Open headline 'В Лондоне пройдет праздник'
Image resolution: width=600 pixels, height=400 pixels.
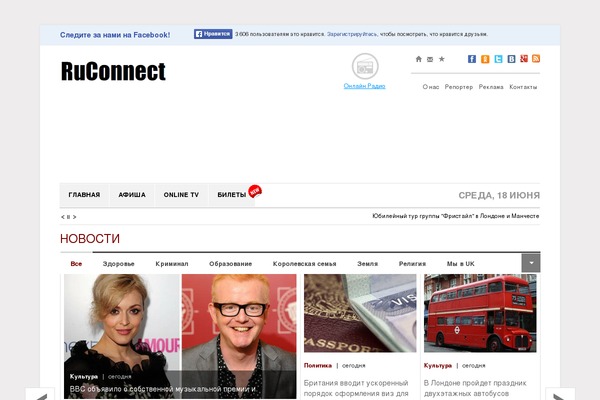click(x=475, y=388)
